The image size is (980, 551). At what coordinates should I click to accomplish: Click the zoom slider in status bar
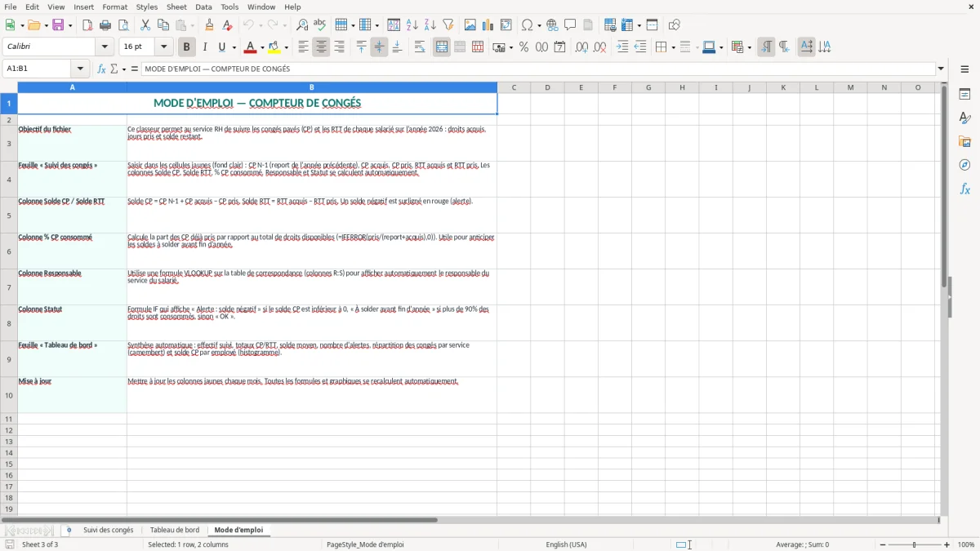[x=915, y=544]
